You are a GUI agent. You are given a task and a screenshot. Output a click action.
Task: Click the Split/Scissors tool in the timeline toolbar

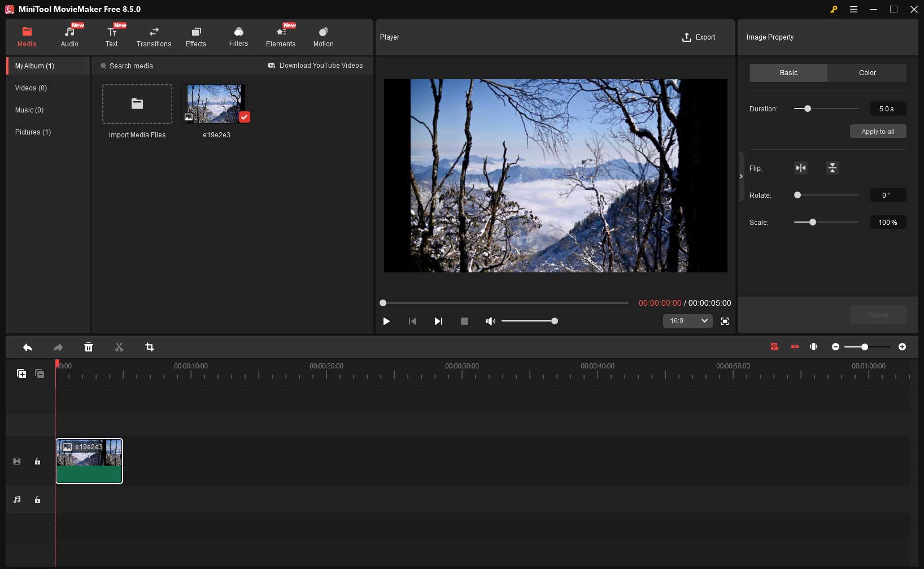pyautogui.click(x=119, y=347)
